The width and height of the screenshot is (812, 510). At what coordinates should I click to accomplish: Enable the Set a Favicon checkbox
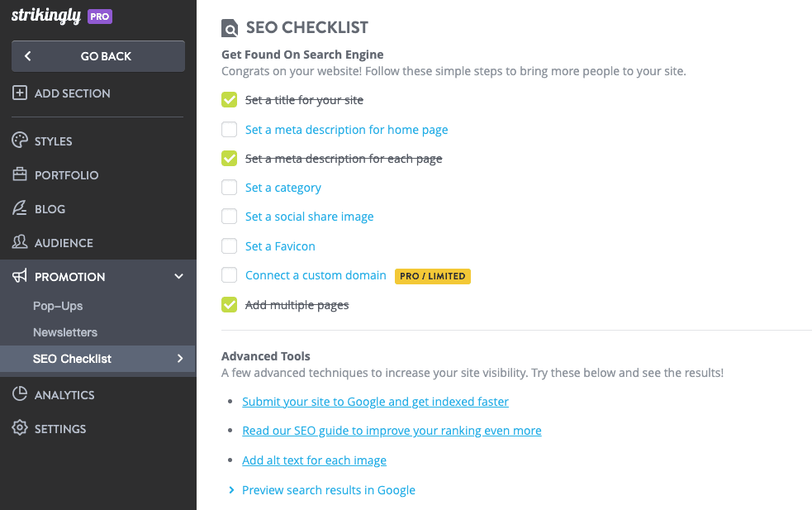229,246
